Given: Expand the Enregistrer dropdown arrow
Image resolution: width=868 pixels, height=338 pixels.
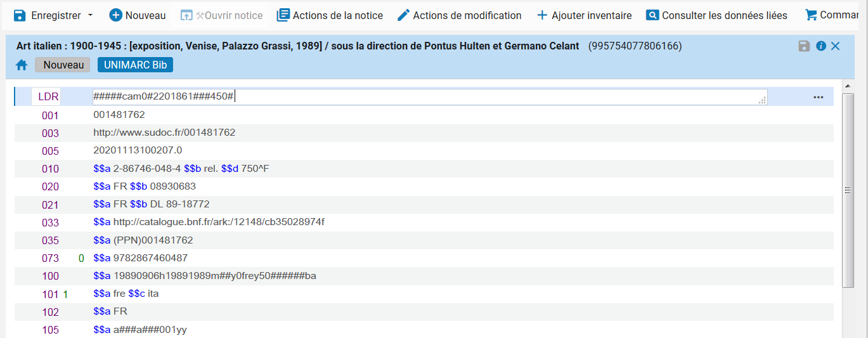Looking at the screenshot, I should point(90,15).
